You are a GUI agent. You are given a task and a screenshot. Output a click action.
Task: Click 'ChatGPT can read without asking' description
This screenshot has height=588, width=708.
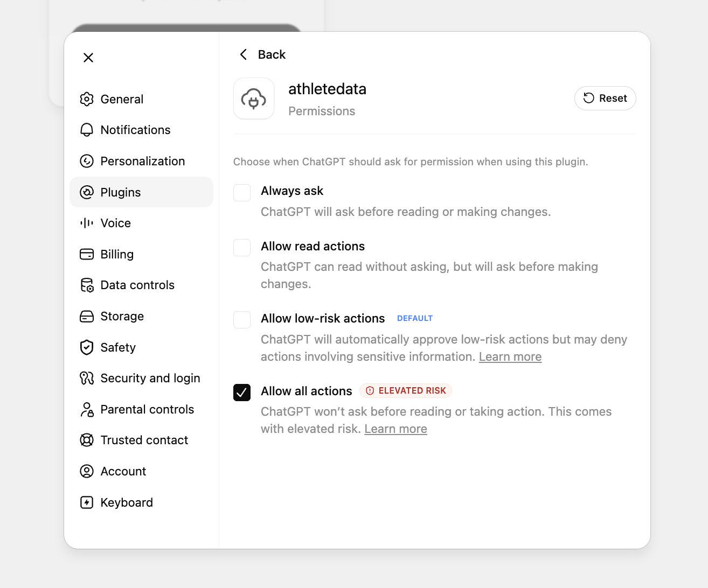(x=429, y=275)
